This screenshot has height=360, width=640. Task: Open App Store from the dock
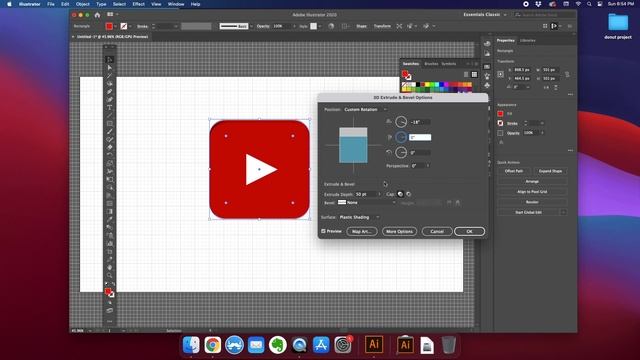click(x=321, y=345)
